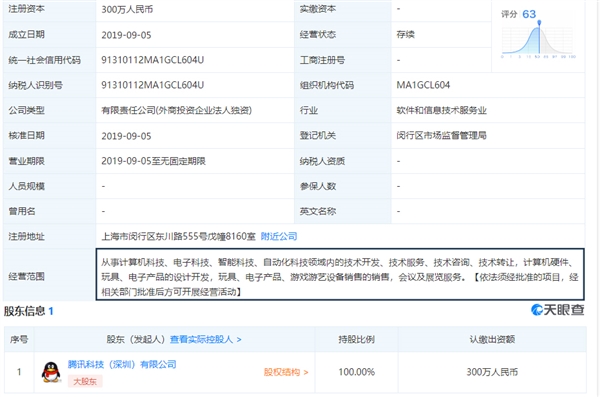Select shareholding ratio 100.00%
Viewport: 600px width, 397px height.
click(x=356, y=372)
